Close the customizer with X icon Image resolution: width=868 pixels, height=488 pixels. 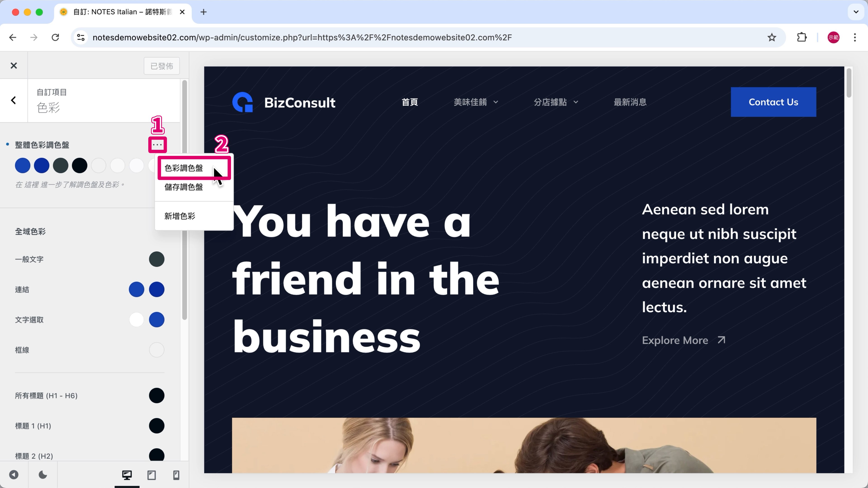click(x=14, y=66)
